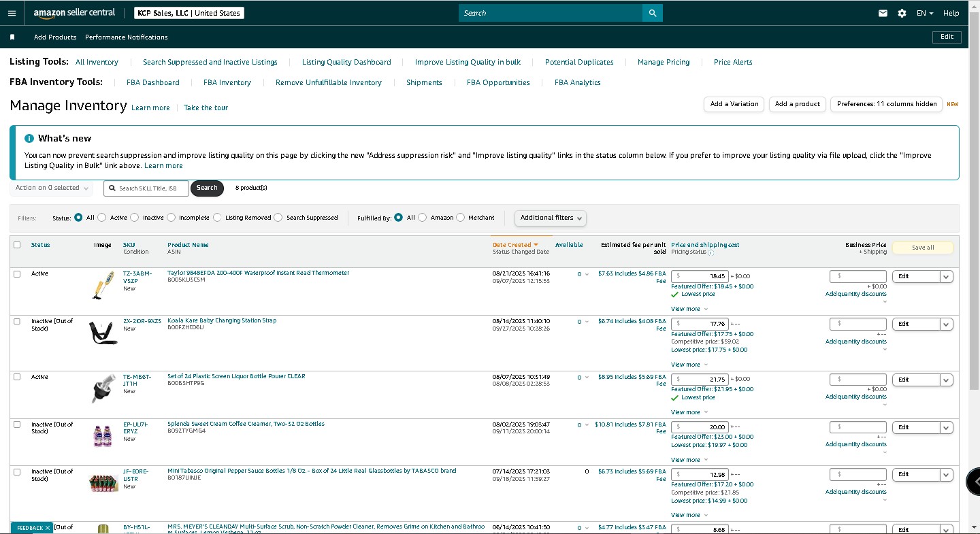Open the Listing Quality Dashboard
Image resolution: width=980 pixels, height=534 pixels.
tap(346, 62)
